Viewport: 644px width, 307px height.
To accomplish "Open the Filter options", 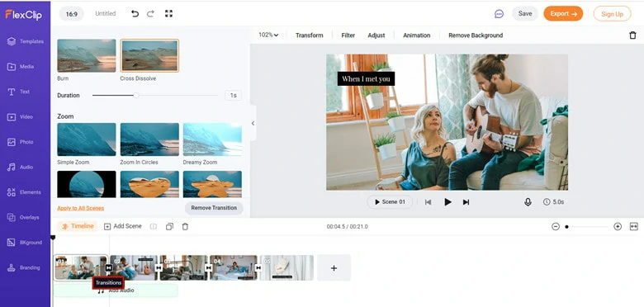I will pos(348,35).
